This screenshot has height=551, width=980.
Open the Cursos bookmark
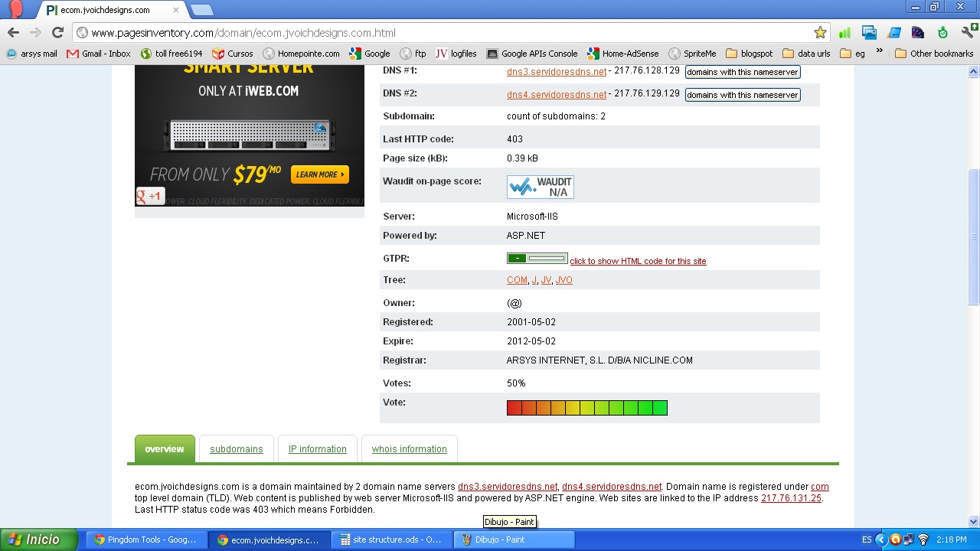click(233, 54)
